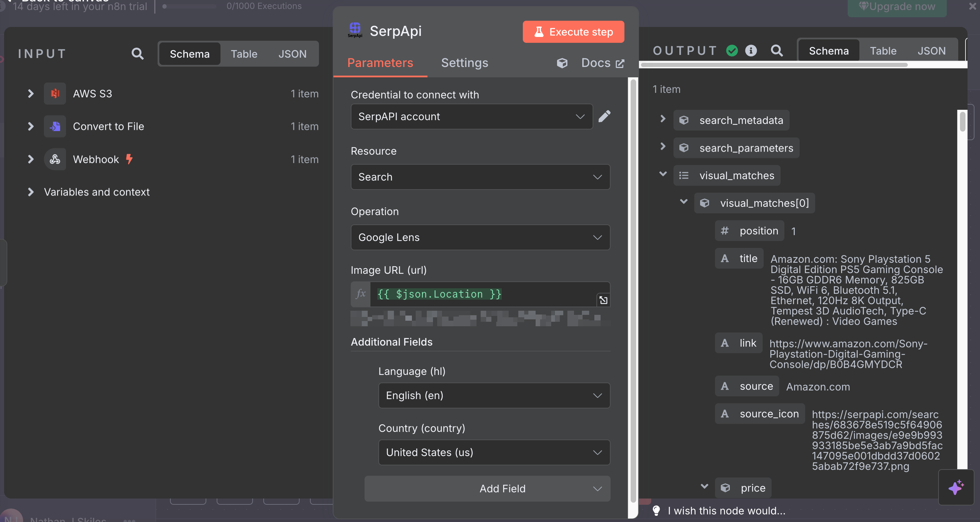
Task: Click the AWS S3 node icon
Action: coord(55,94)
